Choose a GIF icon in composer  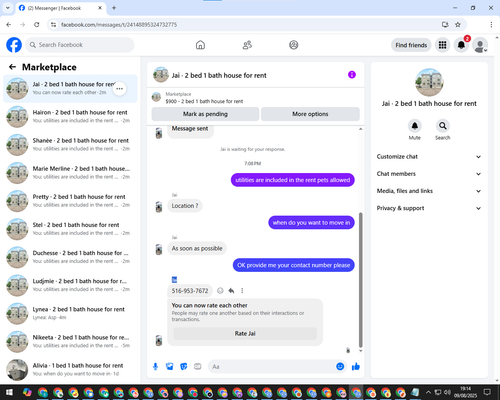[198, 367]
